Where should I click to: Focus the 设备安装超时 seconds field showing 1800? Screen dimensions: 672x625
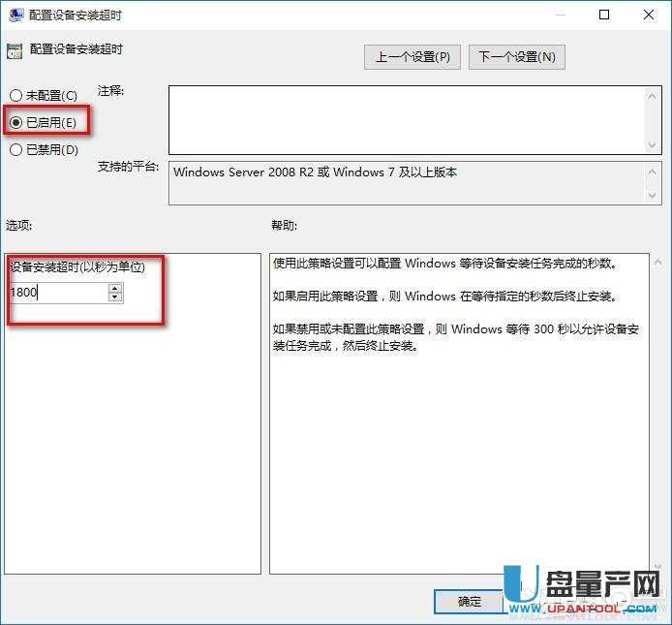point(57,292)
